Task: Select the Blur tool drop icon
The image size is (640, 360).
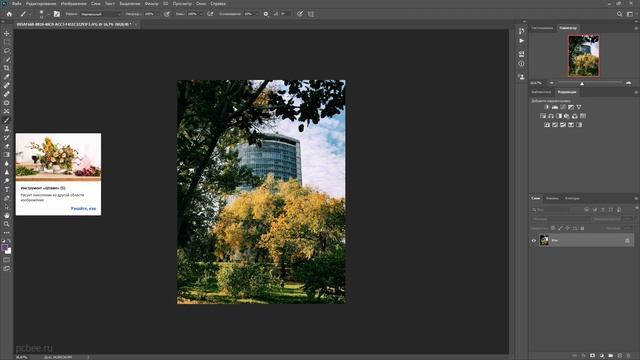Action: (7, 163)
